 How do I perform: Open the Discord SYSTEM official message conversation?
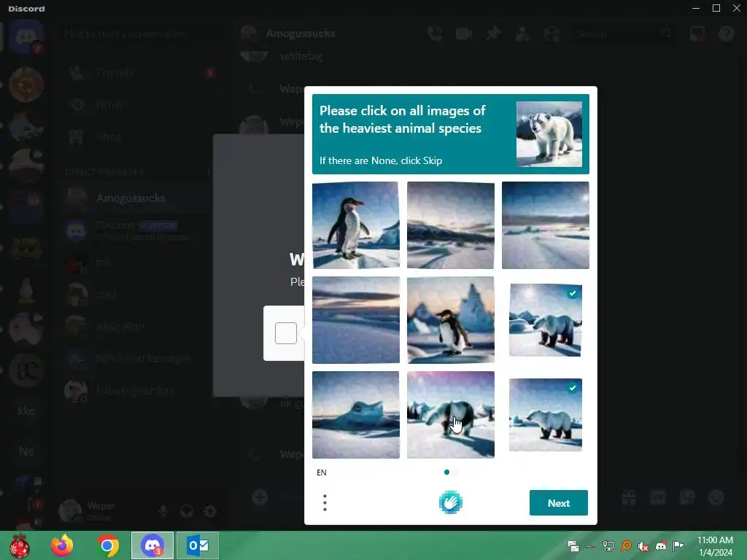[x=136, y=230]
